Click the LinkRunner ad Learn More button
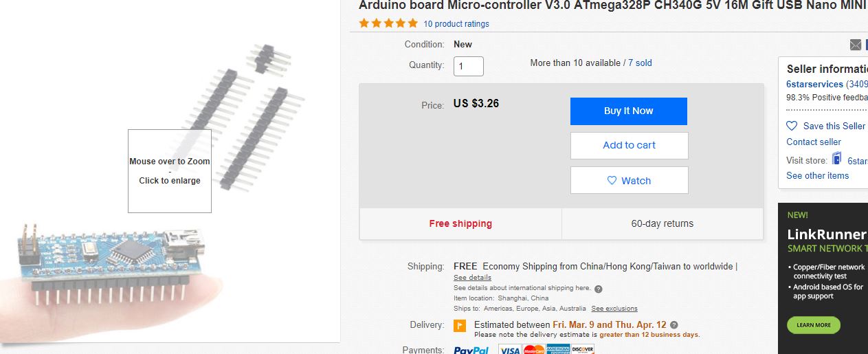This screenshot has height=354, width=868. pyautogui.click(x=814, y=325)
